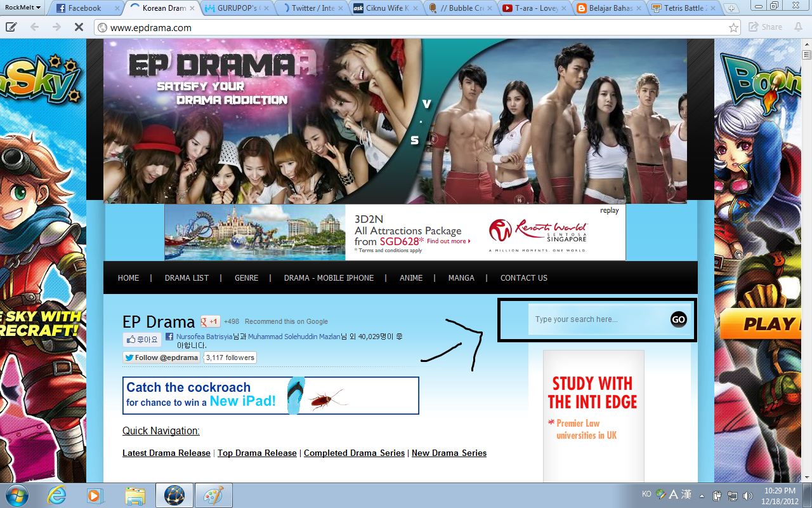Open Windows Media Player from taskbar
Screen dimensions: 812x508
(x=95, y=495)
